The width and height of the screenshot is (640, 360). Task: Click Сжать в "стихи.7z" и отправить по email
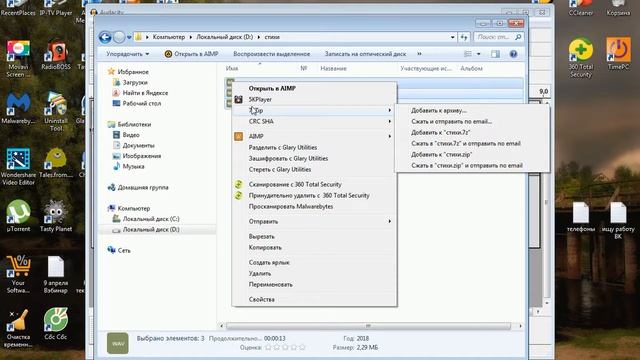(x=473, y=144)
